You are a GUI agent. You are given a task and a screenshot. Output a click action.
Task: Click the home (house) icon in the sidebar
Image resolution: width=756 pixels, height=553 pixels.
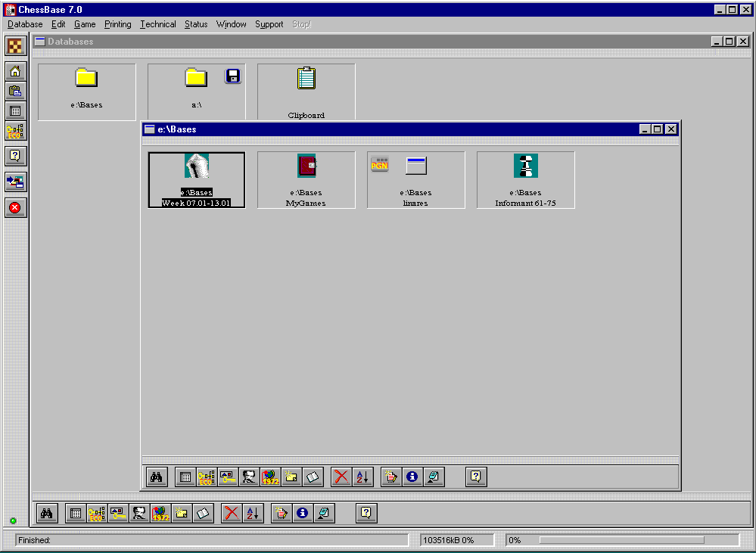pos(15,71)
